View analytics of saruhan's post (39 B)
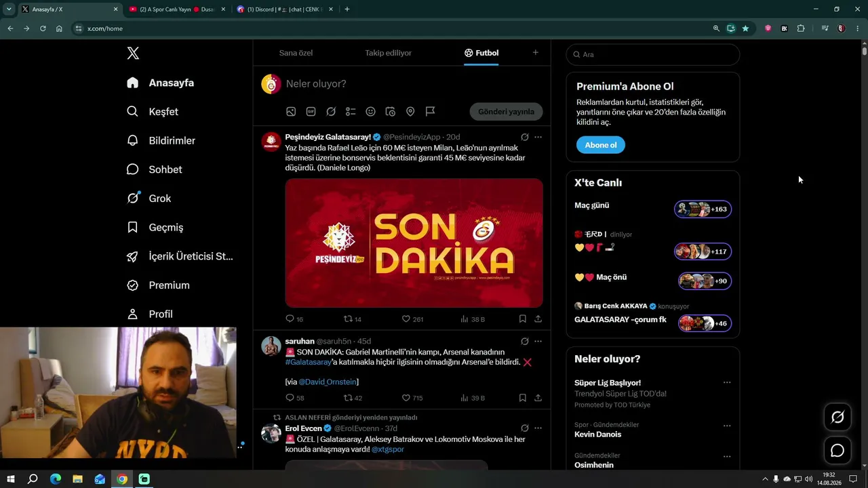 tap(473, 398)
